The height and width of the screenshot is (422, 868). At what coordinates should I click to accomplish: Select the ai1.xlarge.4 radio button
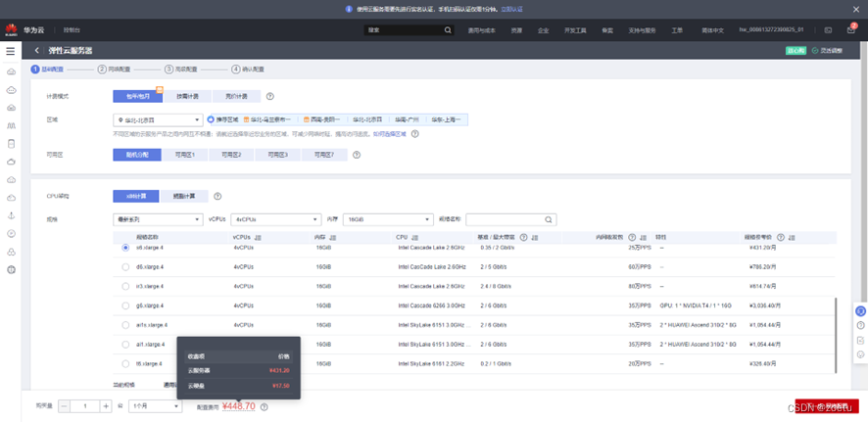(x=125, y=345)
